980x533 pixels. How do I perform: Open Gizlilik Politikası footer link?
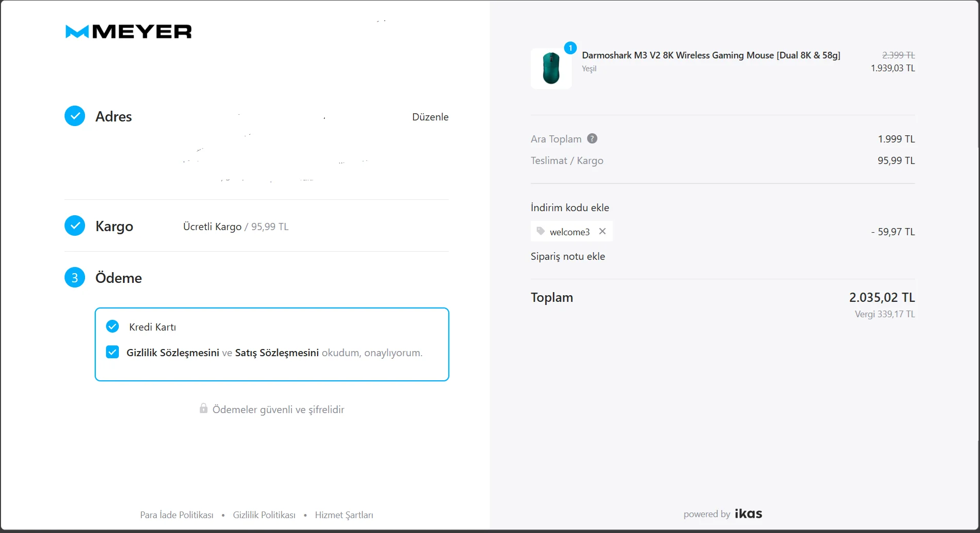coord(264,515)
